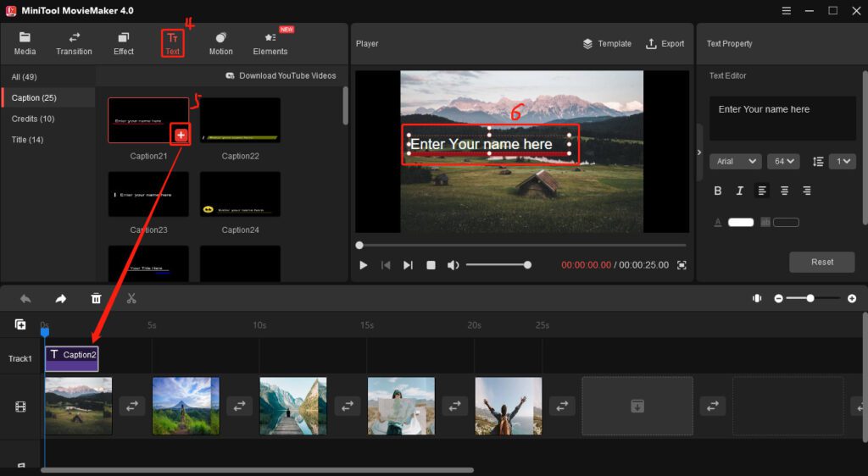The image size is (868, 476).
Task: Open the text background color swatch
Action: (786, 222)
